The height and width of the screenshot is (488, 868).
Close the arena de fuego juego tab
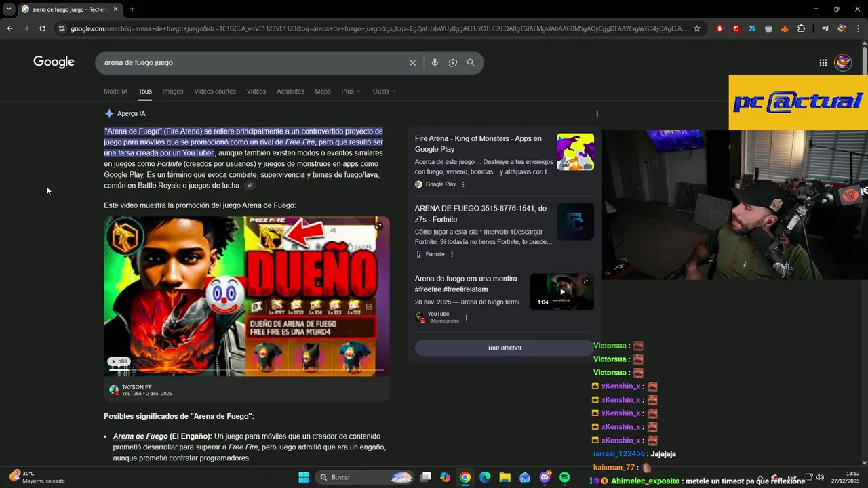click(115, 9)
